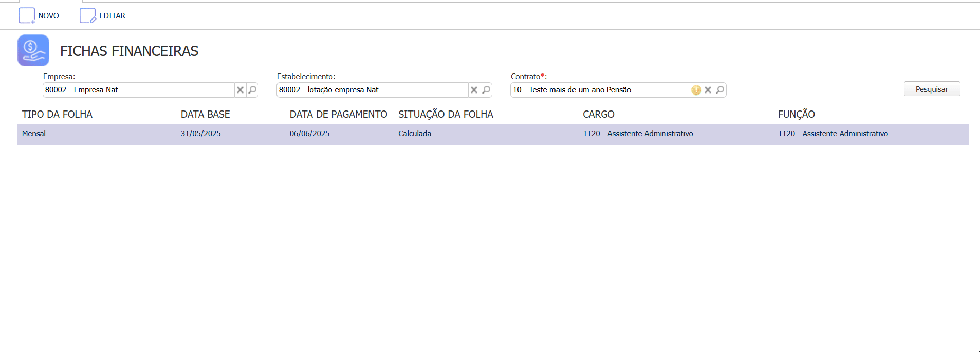Open Contrato lookup magnifier icon
The width and height of the screenshot is (980, 352).
[720, 90]
